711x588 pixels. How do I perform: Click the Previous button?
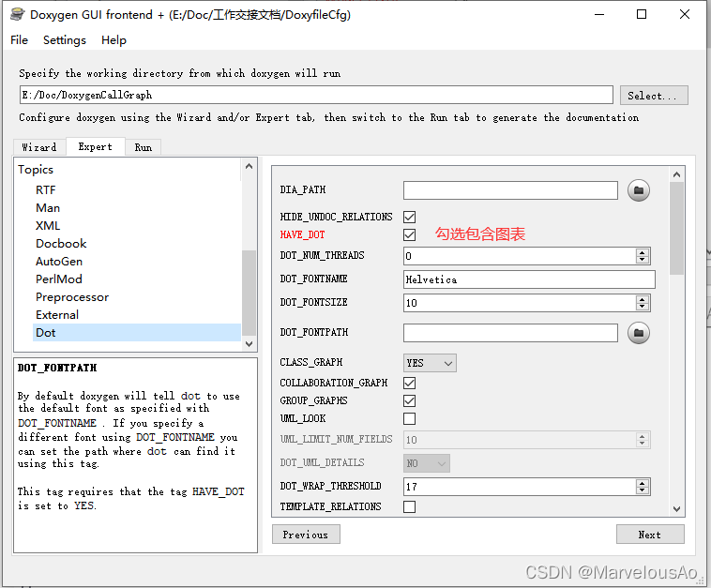pyautogui.click(x=306, y=535)
